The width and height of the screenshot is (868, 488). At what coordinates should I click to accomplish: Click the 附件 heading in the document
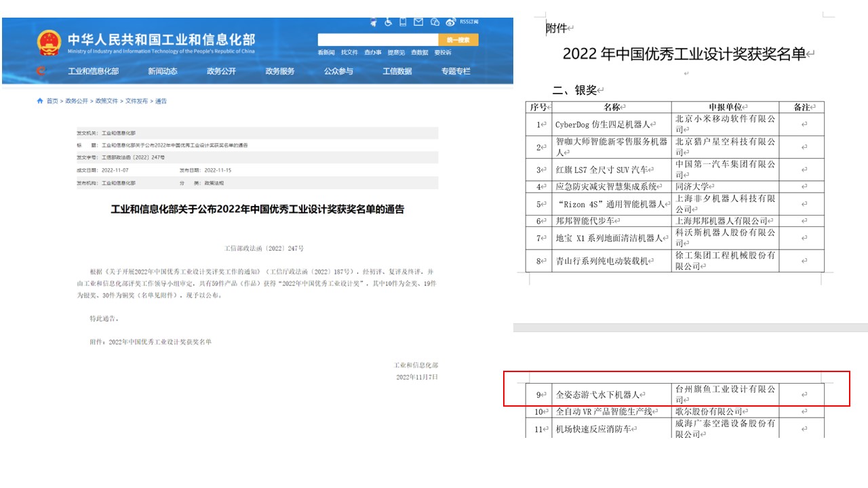(x=557, y=28)
